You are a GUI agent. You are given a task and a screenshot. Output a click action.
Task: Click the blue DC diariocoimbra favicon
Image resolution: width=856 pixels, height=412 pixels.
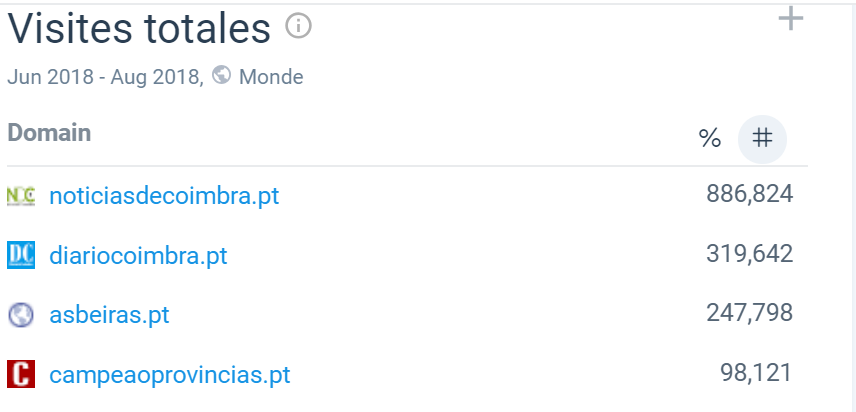click(x=21, y=255)
